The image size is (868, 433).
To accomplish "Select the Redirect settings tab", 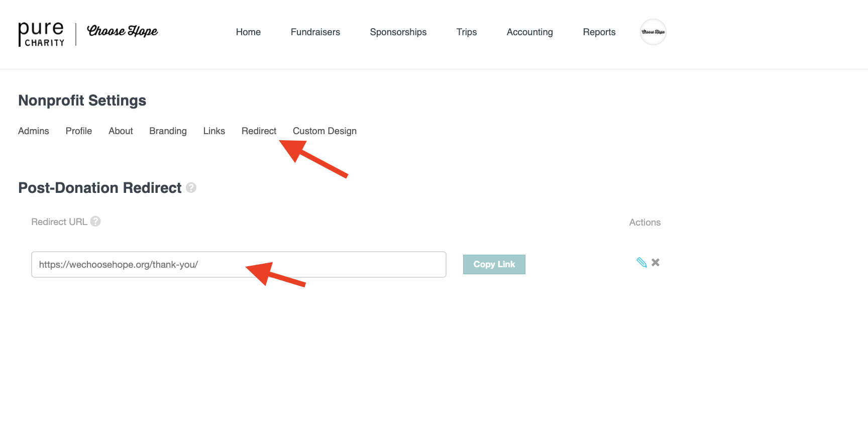I will pos(259,131).
